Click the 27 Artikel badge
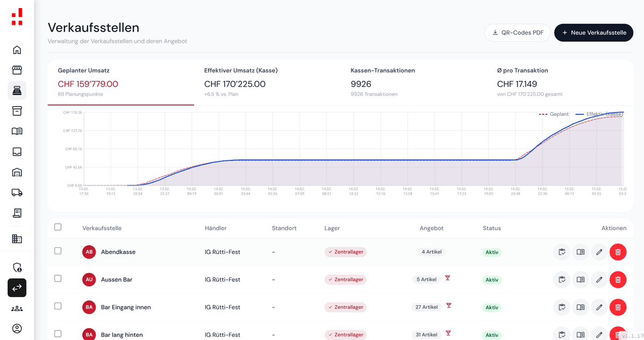Screen dimensions: 644x340 426,307
